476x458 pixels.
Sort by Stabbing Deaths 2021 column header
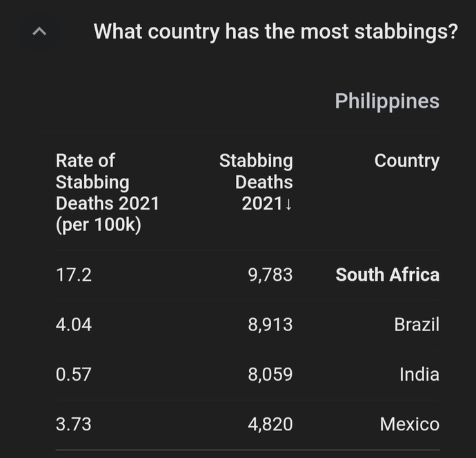point(256,182)
